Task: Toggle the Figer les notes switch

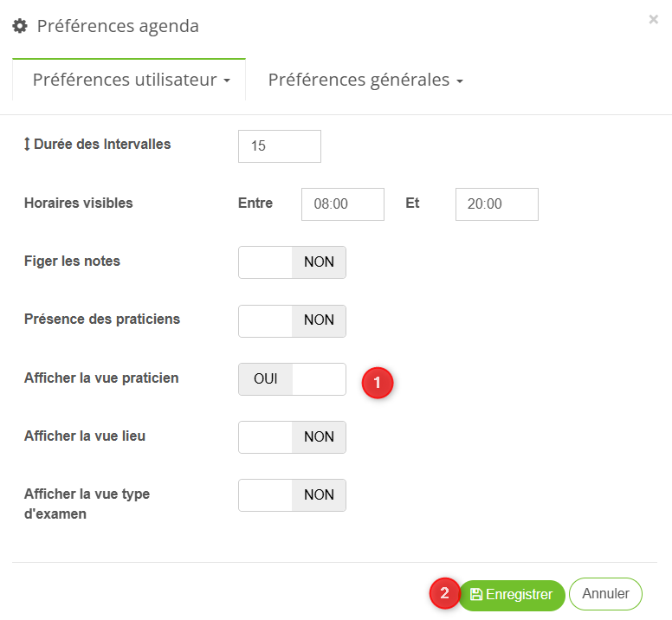Action: [292, 262]
